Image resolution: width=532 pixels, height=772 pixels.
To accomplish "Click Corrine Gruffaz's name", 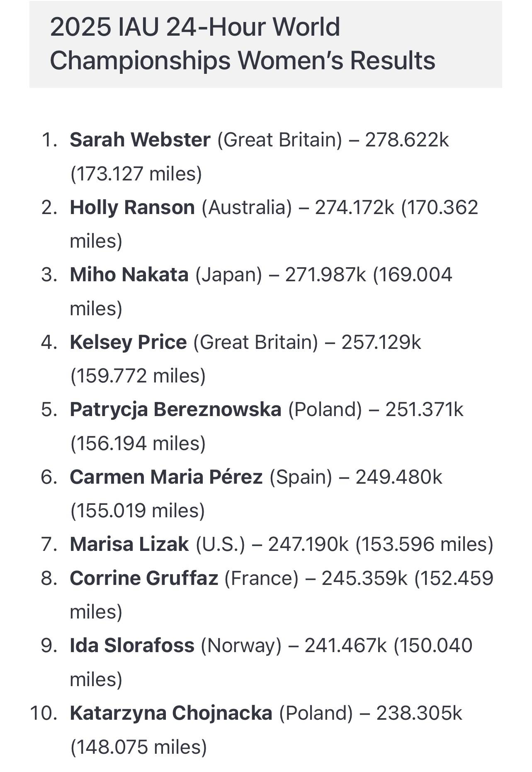I will tap(144, 578).
